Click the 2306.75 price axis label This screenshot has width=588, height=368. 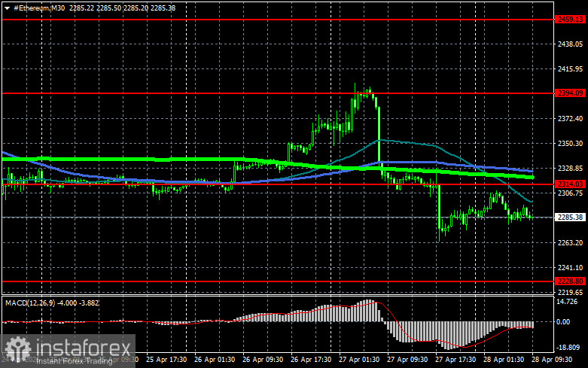coord(570,193)
